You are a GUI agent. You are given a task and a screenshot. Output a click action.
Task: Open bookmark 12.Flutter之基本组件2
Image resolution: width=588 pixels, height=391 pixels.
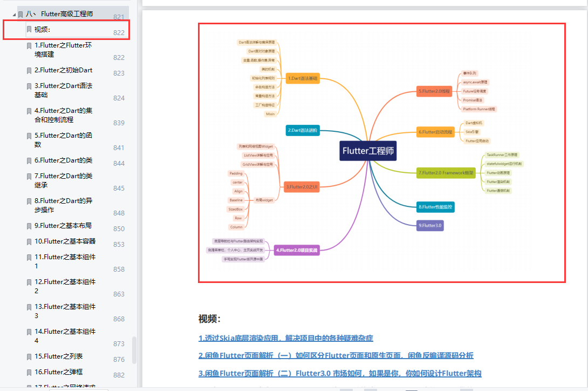[65, 286]
